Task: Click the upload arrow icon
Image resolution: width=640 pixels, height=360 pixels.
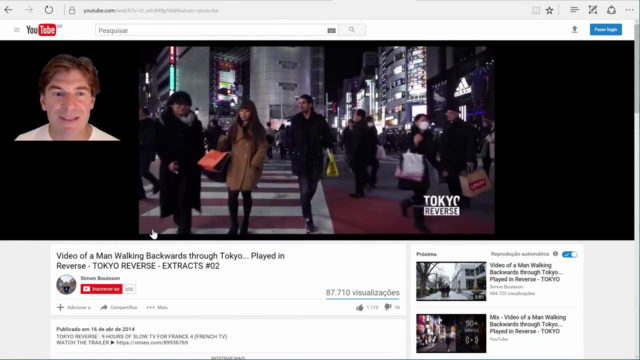Action: coord(575,29)
